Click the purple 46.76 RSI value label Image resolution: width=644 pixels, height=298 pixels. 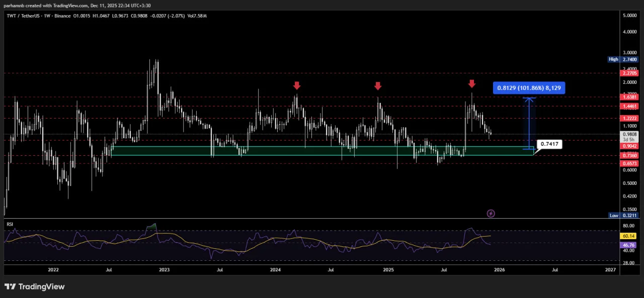tap(629, 243)
